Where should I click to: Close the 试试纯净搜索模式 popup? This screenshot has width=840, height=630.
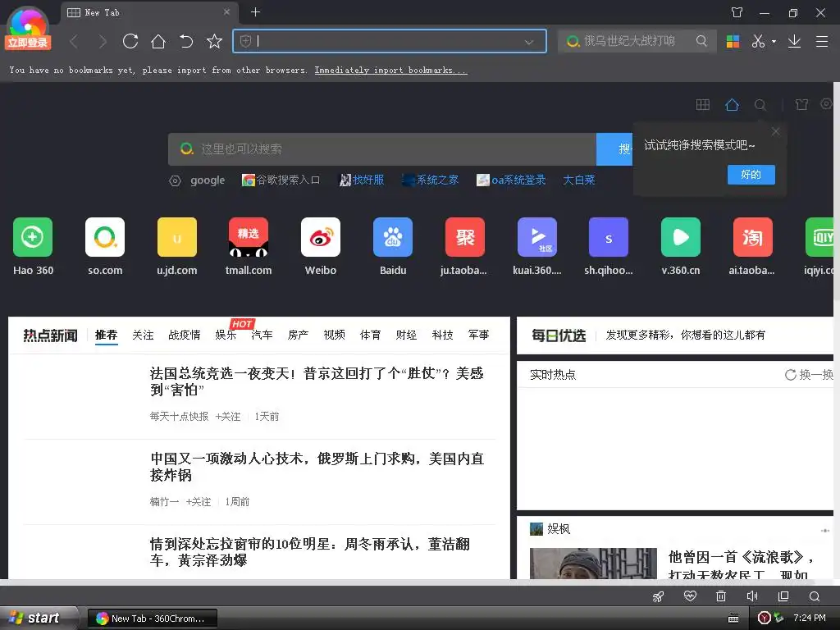point(776,131)
